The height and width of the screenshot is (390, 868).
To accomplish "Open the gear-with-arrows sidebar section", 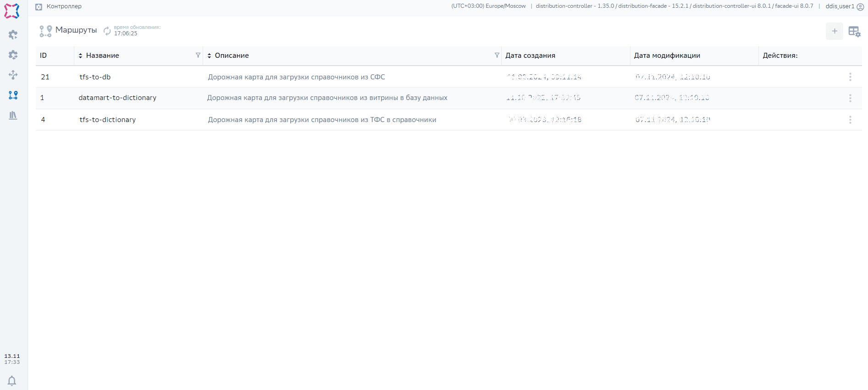I will click(x=13, y=55).
